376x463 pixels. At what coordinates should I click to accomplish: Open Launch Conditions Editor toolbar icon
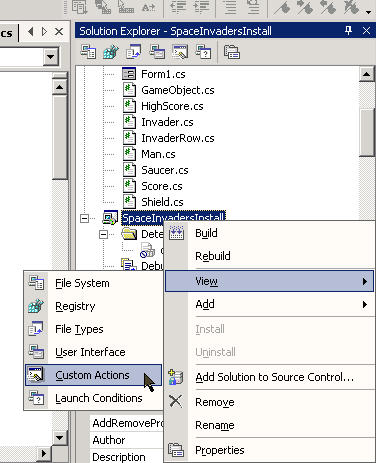tap(203, 52)
